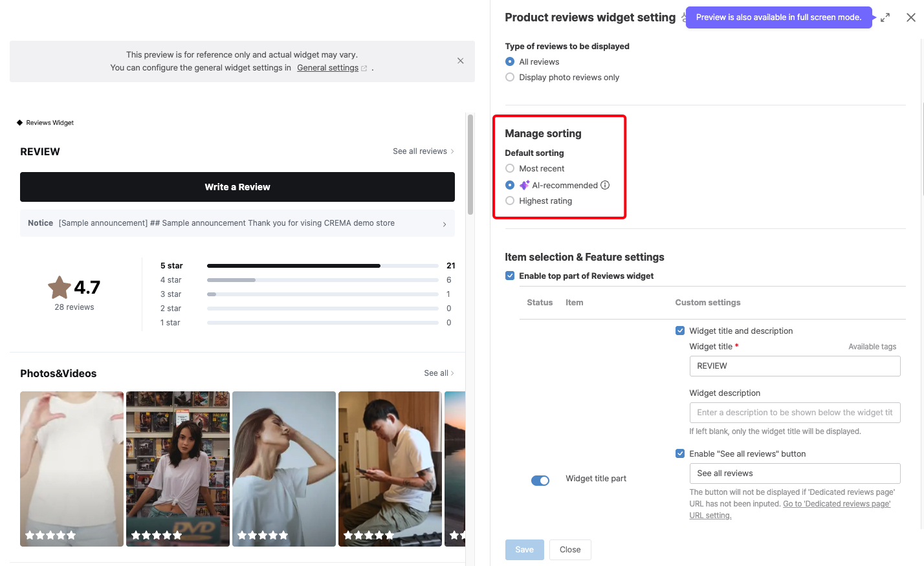Expand preview to full screen mode
Image resolution: width=924 pixels, height=566 pixels.
pyautogui.click(x=885, y=17)
